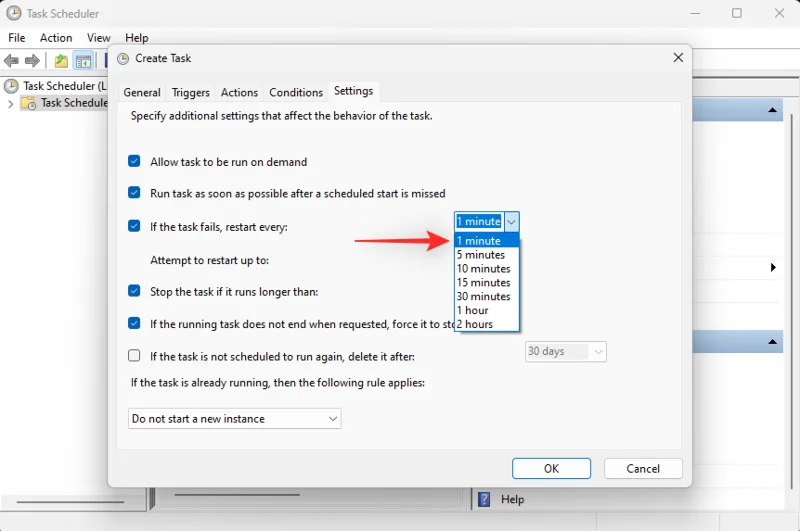Screen dimensions: 800x531
Task: Uncheck Allow task to be run on demand
Action: (x=134, y=161)
